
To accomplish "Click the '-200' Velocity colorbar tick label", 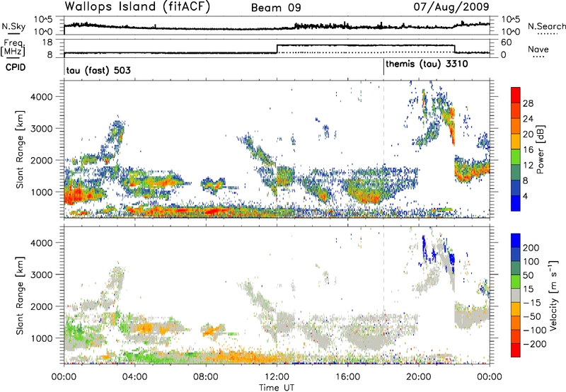I will pos(535,344).
